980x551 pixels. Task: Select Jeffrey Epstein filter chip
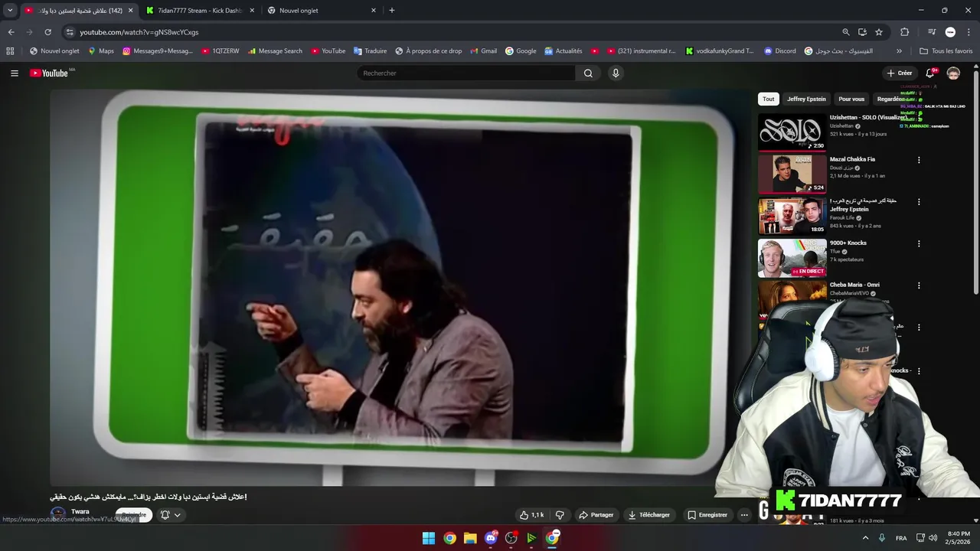(806, 99)
